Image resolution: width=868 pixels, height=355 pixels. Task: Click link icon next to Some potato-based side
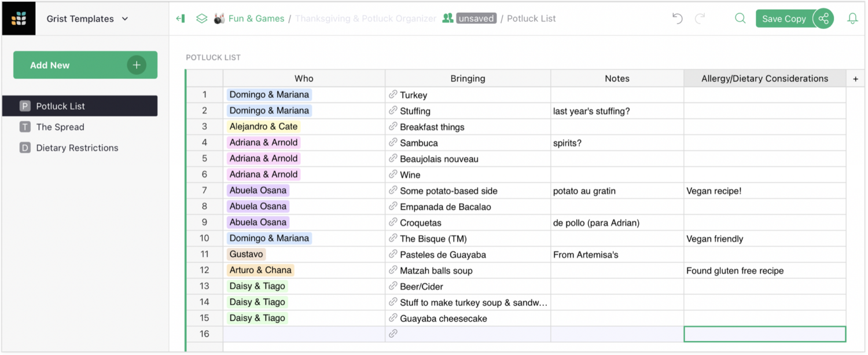pos(393,190)
